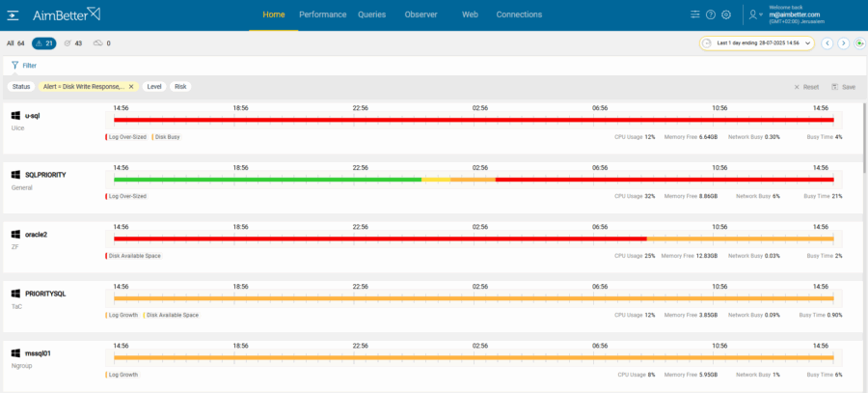Click CPU Usage 32% for SQLPRIORITY
868x393 pixels.
[x=635, y=196]
